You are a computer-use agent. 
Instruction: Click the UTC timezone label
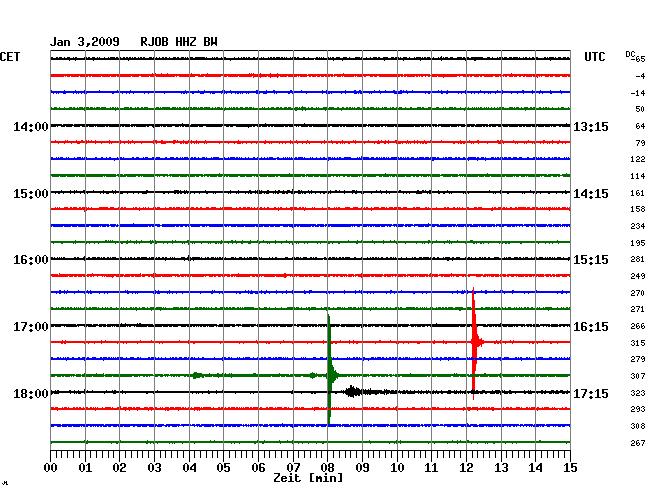point(594,57)
